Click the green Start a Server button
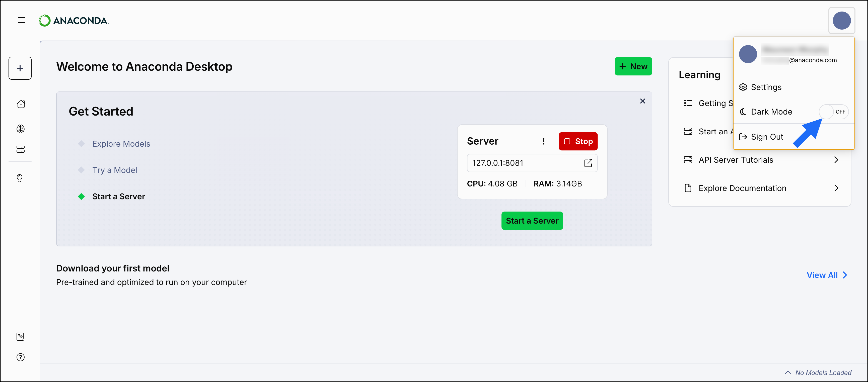 coord(532,221)
